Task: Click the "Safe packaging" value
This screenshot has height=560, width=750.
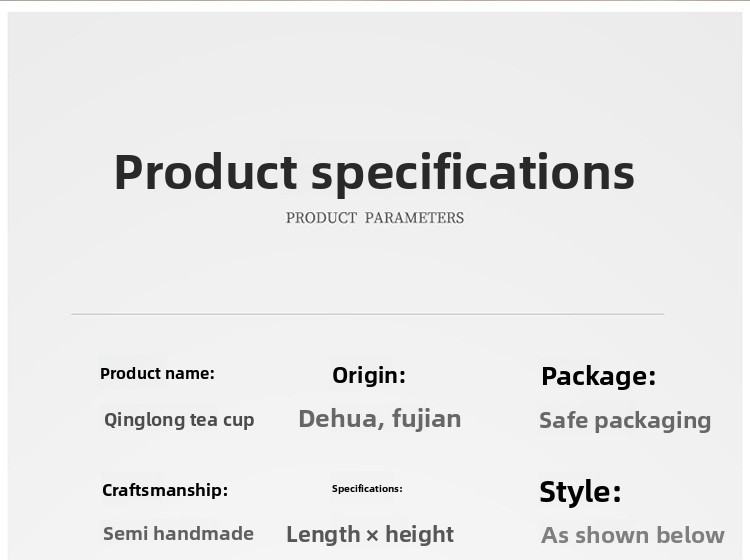Action: 625,420
